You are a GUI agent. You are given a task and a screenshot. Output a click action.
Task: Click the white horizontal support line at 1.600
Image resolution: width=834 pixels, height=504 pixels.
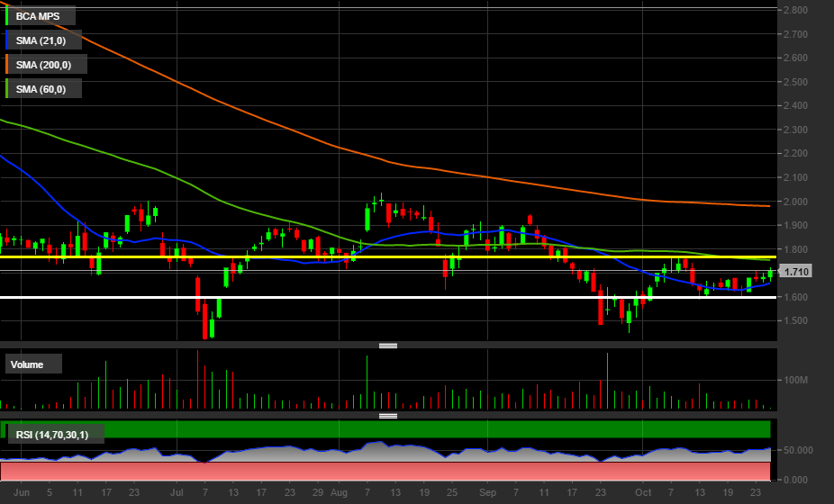[x=388, y=297]
